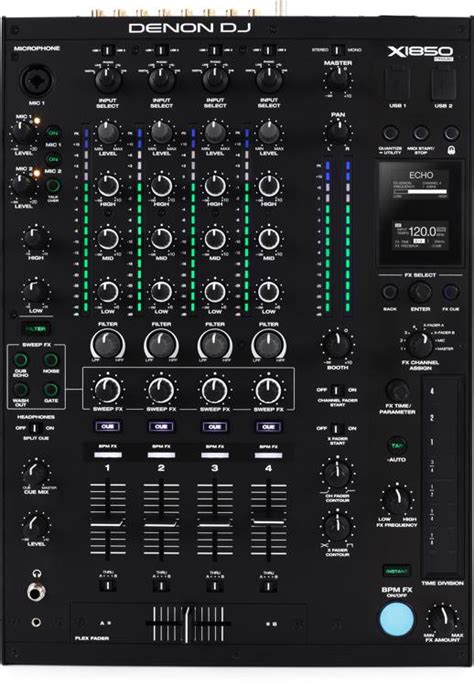Toggle the Channel Fader Start switch

[x=337, y=390]
